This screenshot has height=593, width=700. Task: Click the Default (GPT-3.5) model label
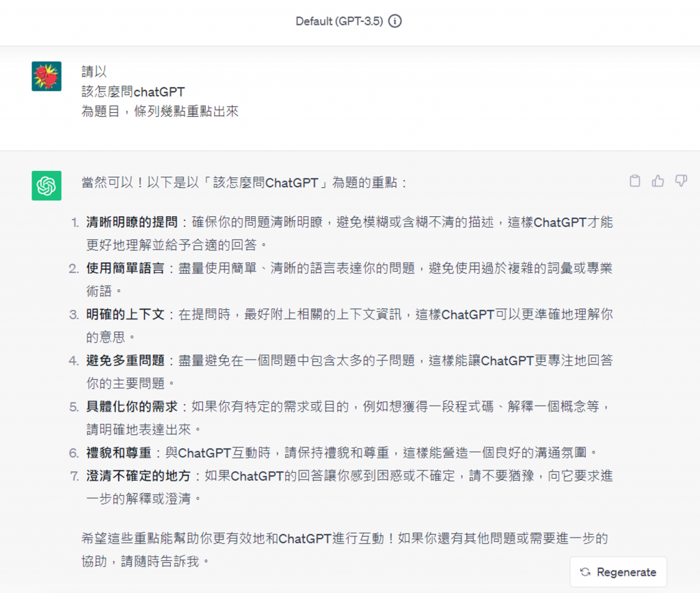[x=339, y=21]
